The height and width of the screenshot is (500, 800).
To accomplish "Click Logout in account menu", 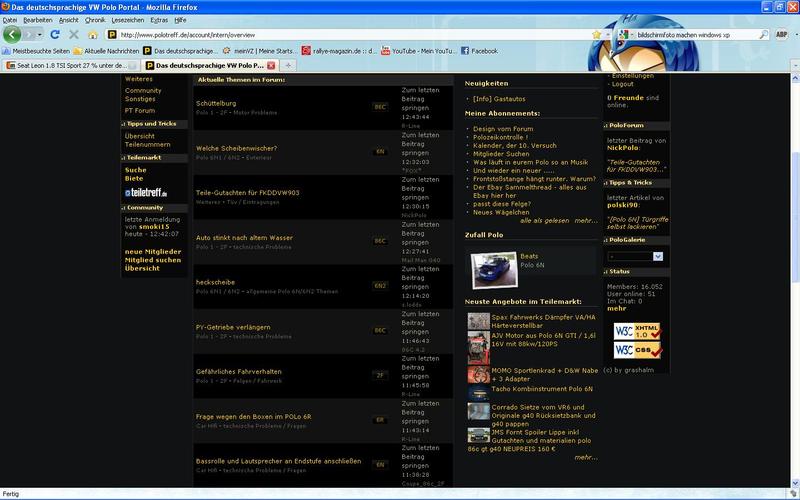I will (x=622, y=84).
